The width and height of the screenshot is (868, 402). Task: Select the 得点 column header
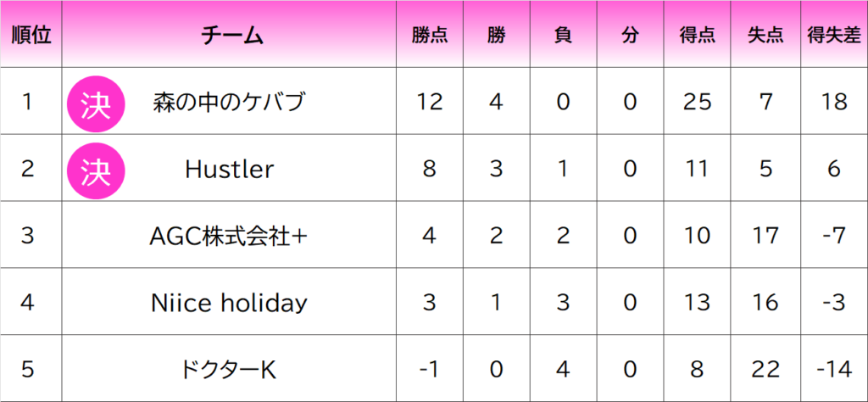tap(697, 36)
